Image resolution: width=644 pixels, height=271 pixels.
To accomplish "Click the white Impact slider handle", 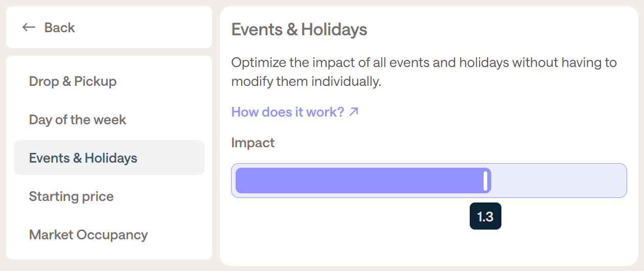I will [x=486, y=180].
